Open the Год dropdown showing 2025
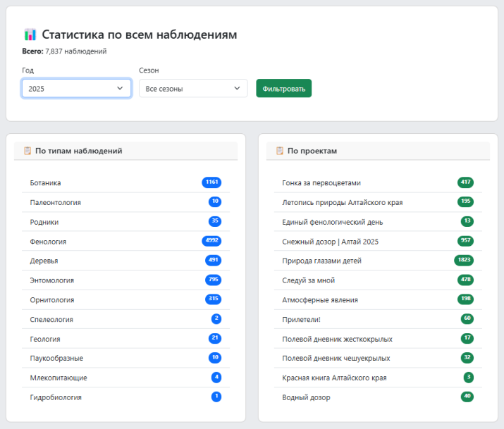The width and height of the screenshot is (504, 429). (76, 89)
